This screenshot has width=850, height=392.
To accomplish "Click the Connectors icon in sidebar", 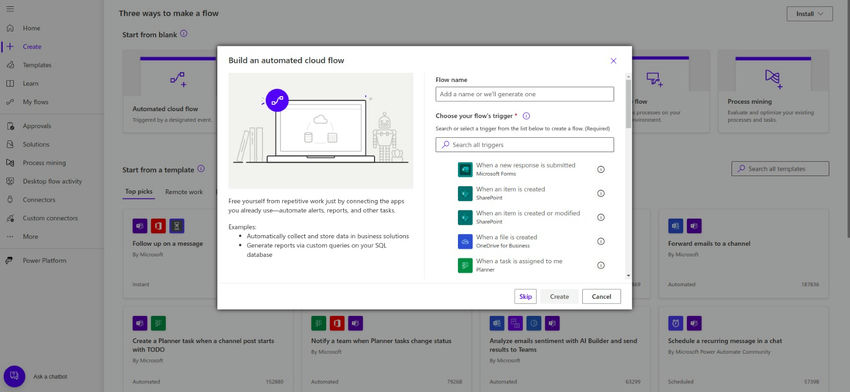I will pyautogui.click(x=10, y=200).
